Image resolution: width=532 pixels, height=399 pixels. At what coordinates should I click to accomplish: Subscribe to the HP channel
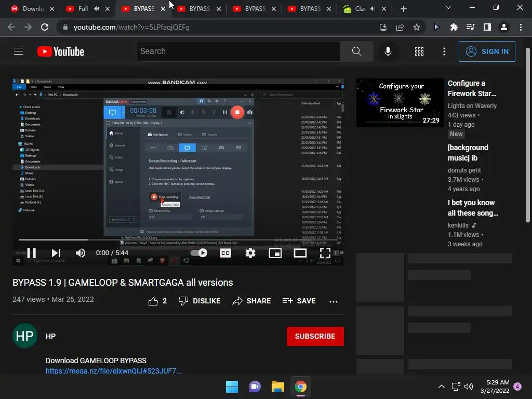(315, 336)
